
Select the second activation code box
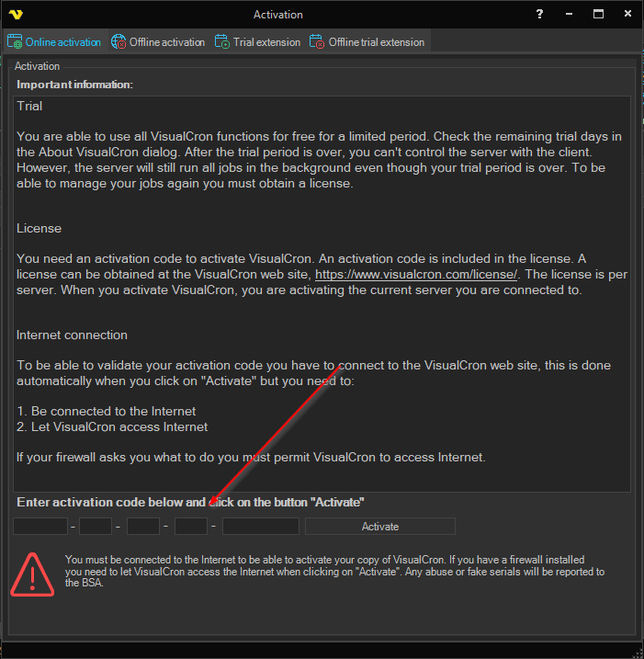(x=96, y=527)
